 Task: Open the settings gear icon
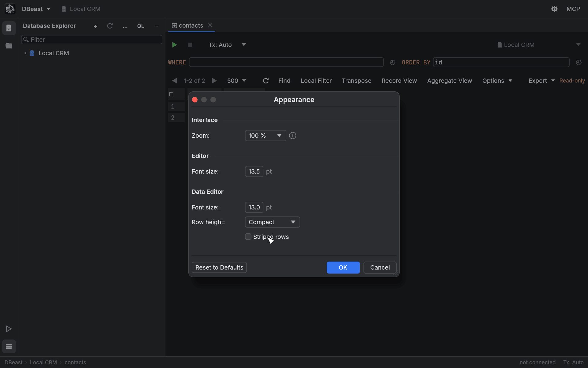pyautogui.click(x=554, y=9)
